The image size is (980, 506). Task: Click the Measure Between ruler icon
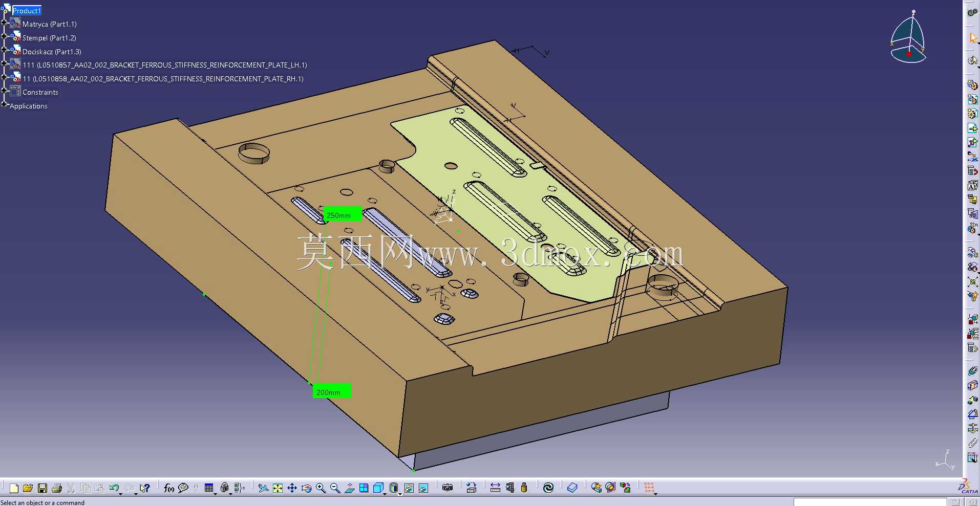coord(495,488)
